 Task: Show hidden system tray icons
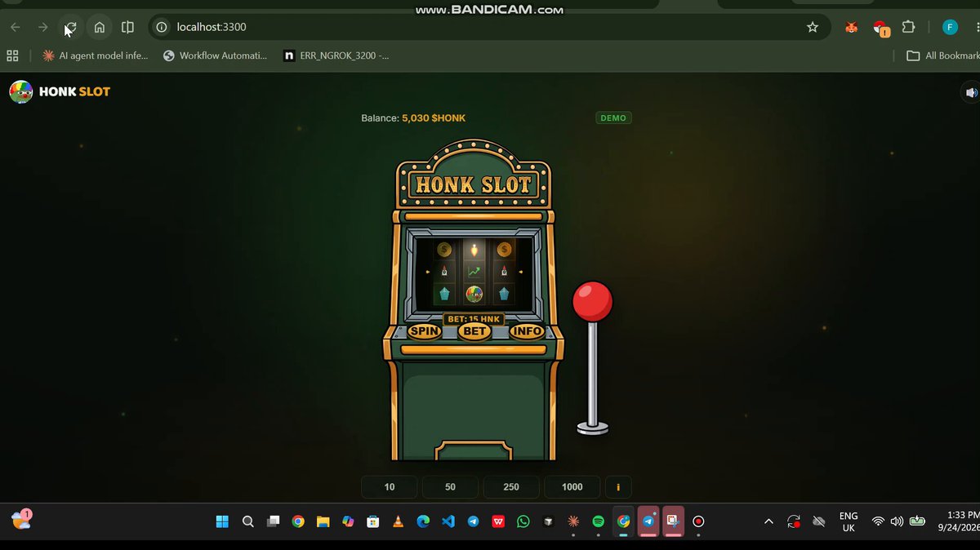(768, 521)
